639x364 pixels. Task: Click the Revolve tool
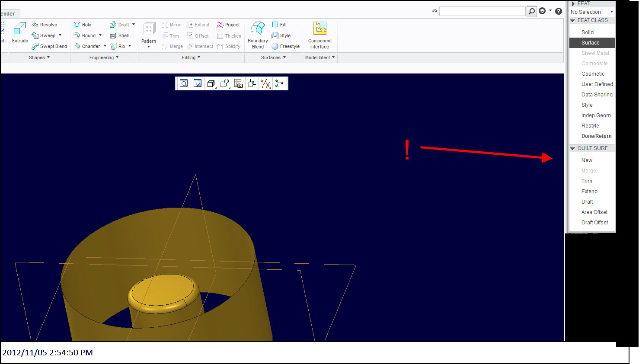pos(44,25)
